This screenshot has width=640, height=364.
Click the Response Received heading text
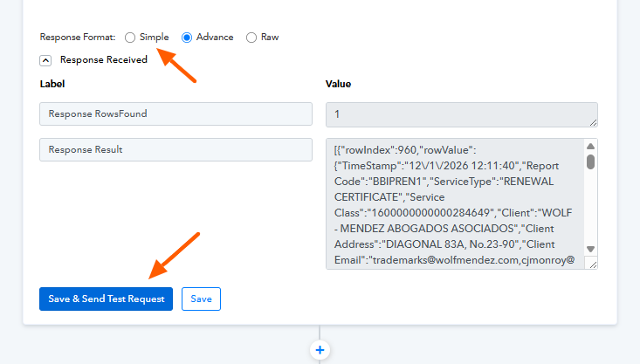point(103,60)
